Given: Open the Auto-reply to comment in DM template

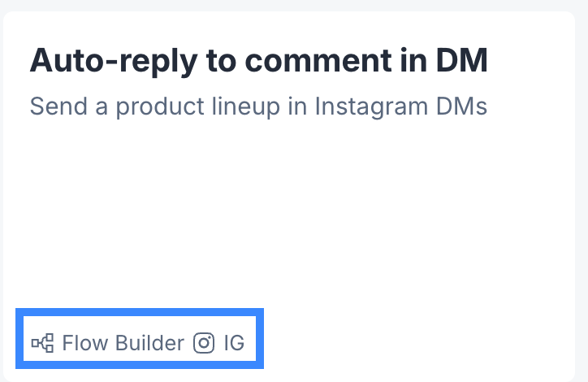Looking at the screenshot, I should pyautogui.click(x=259, y=60).
